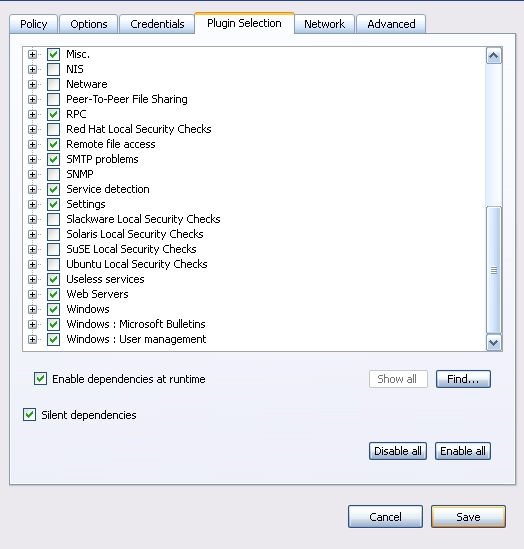Expand the Service detection tree node
The width and height of the screenshot is (524, 549).
coord(32,189)
